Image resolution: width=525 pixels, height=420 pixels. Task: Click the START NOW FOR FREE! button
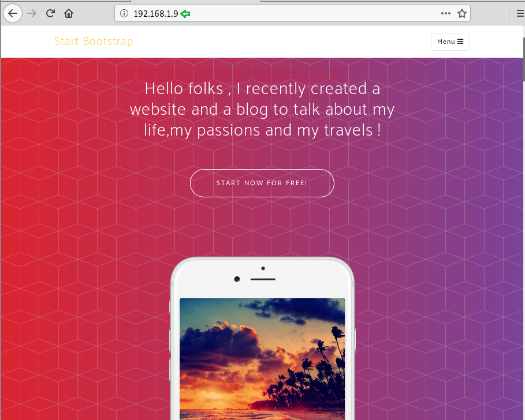[x=262, y=183]
